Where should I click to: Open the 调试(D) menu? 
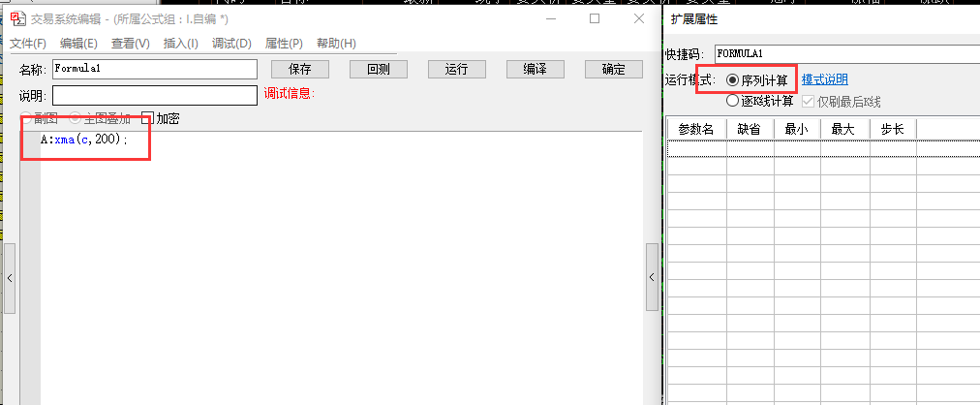click(231, 44)
